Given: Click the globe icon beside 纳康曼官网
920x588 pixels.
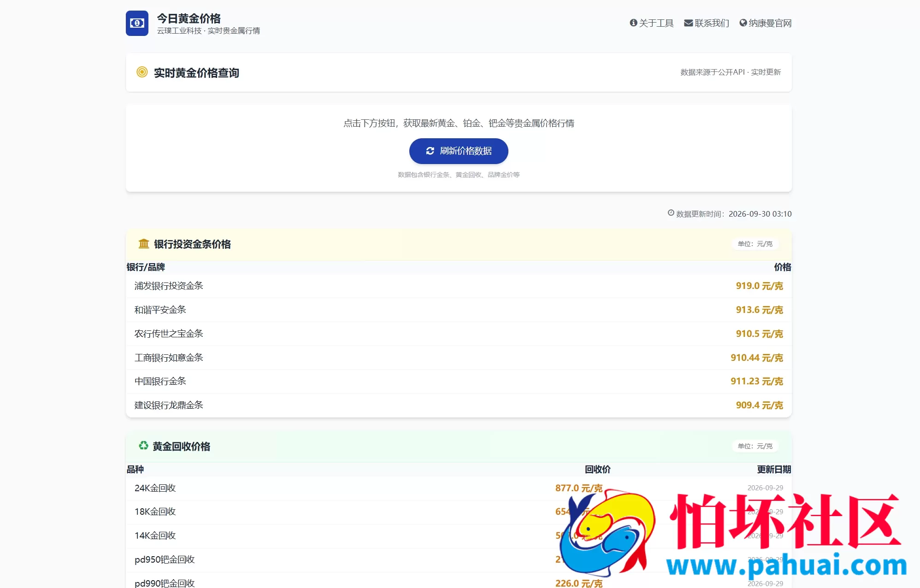Looking at the screenshot, I should click(x=743, y=23).
